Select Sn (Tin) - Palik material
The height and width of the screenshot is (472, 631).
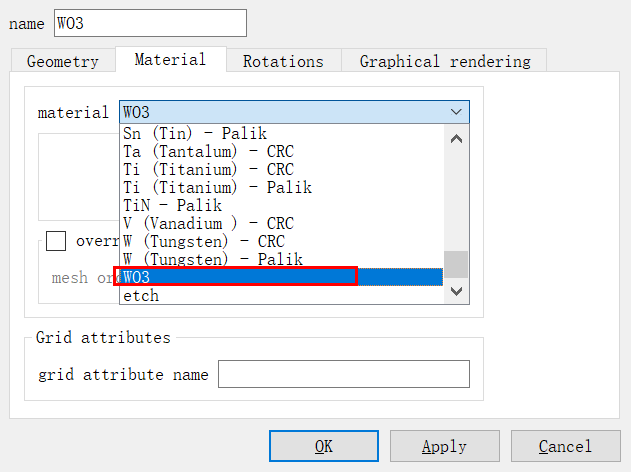(282, 133)
